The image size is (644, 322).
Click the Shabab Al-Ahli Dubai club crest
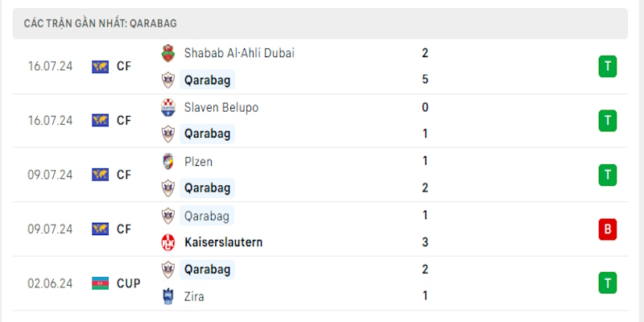pyautogui.click(x=167, y=52)
